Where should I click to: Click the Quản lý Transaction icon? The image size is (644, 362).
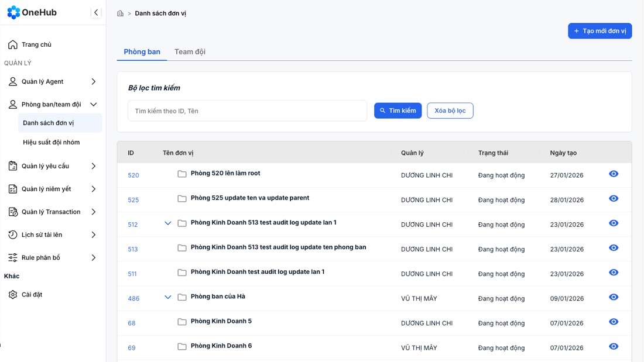13,212
